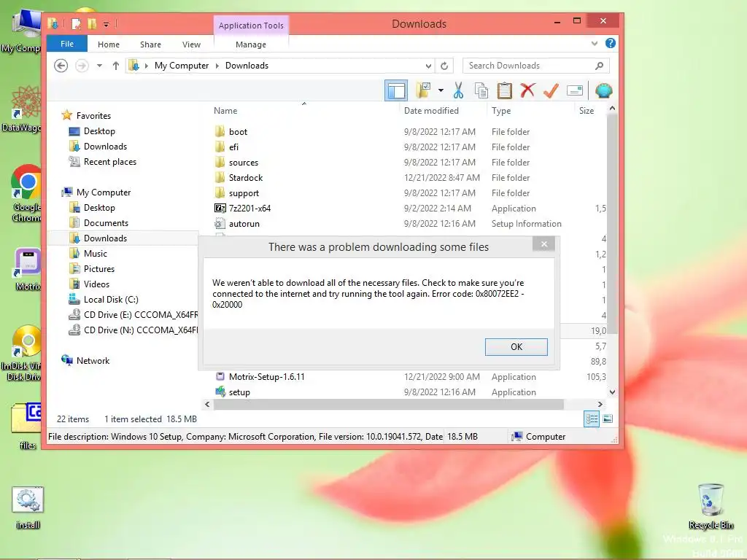Open Google Chrome desktop shortcut
747x560 pixels.
(26, 193)
